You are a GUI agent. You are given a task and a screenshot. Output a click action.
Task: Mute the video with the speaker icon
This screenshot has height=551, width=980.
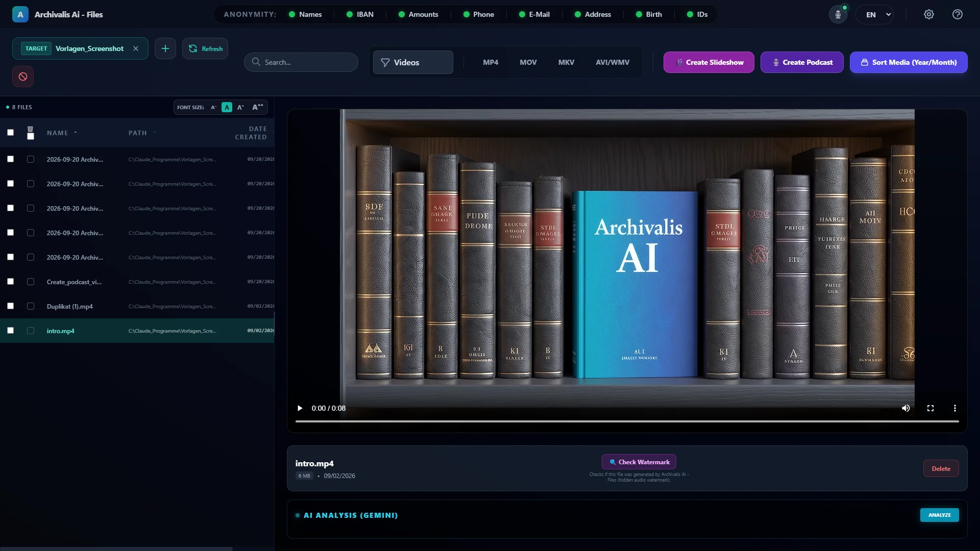pos(905,408)
